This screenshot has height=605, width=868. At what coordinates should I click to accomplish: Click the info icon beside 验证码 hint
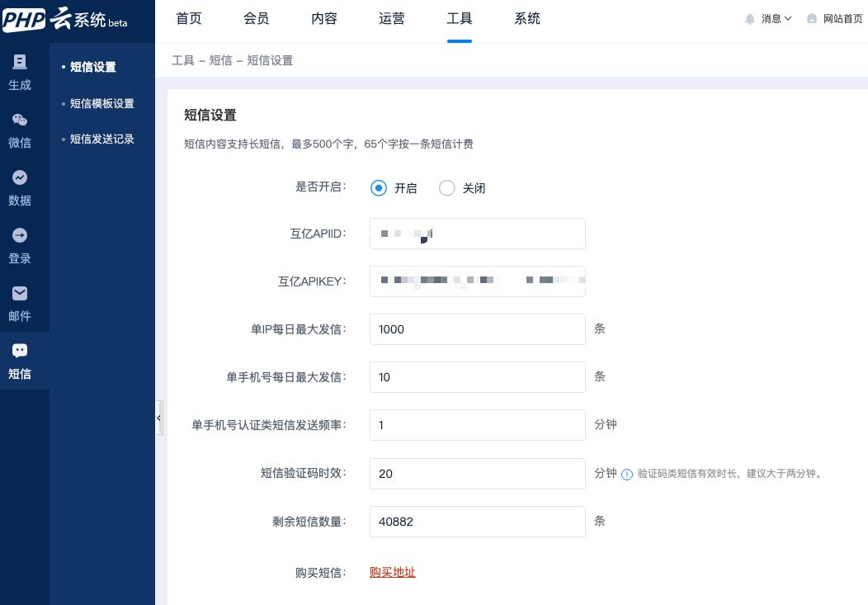627,475
